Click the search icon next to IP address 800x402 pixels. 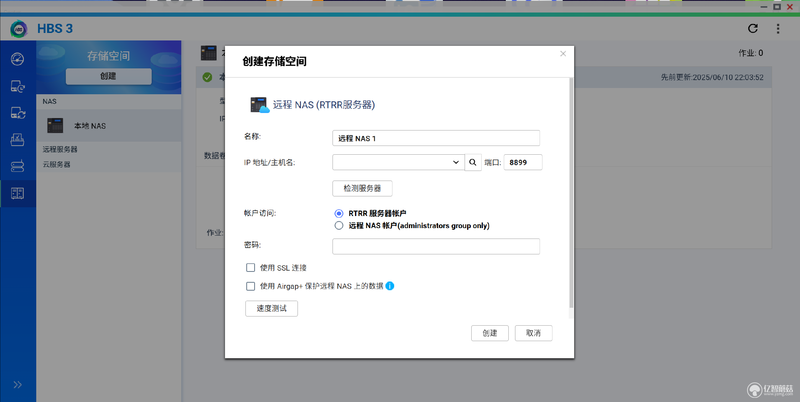(473, 163)
